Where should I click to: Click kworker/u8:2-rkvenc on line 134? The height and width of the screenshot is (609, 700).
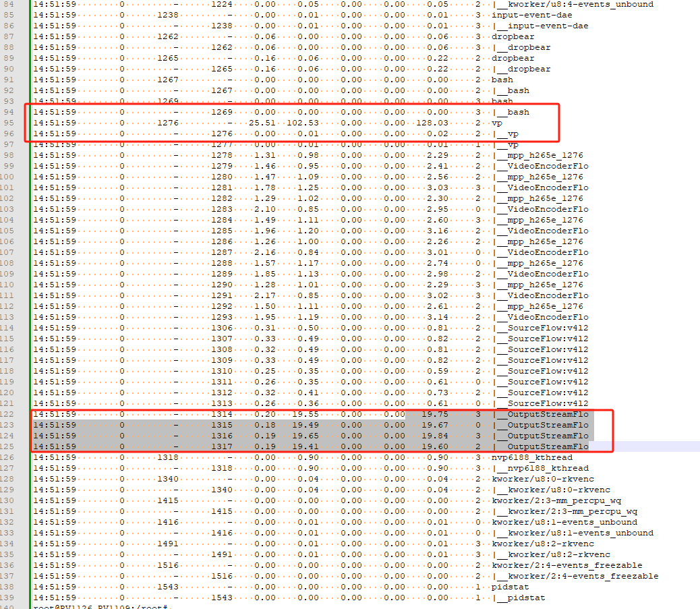point(543,544)
